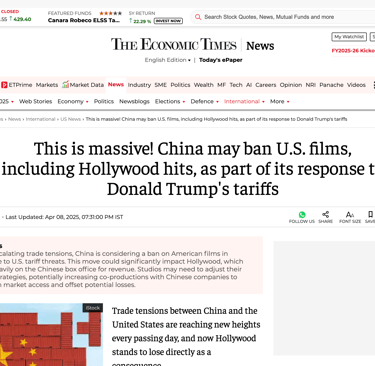Click the WhatsApp Follow Us icon

coord(302,215)
